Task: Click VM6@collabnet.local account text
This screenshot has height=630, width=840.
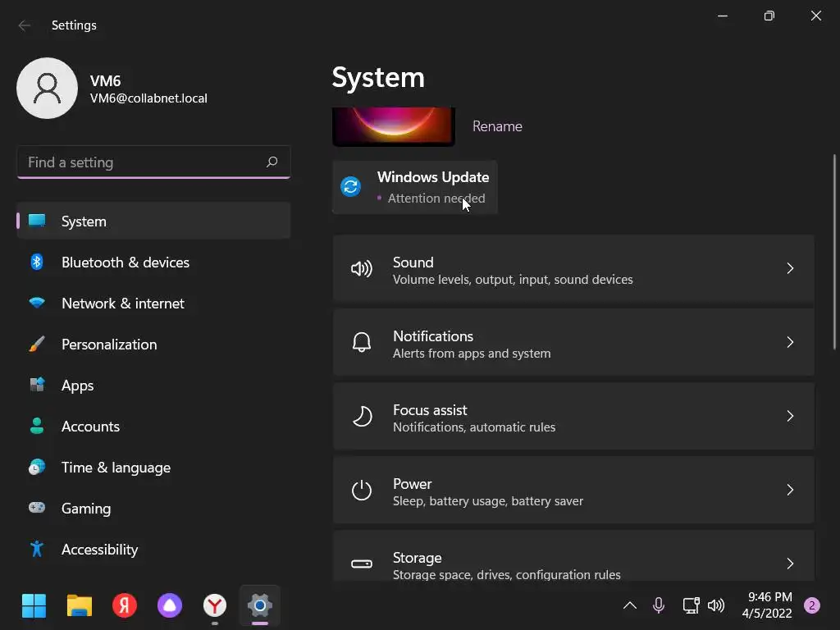Action: [148, 98]
